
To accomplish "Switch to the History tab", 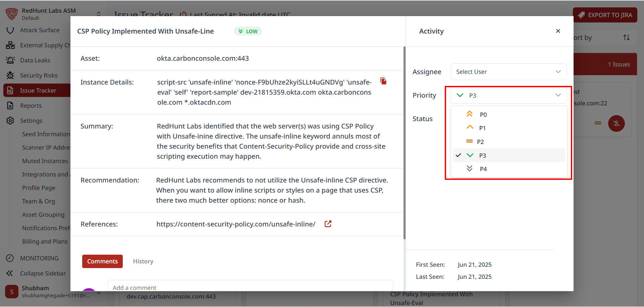I will pyautogui.click(x=143, y=261).
